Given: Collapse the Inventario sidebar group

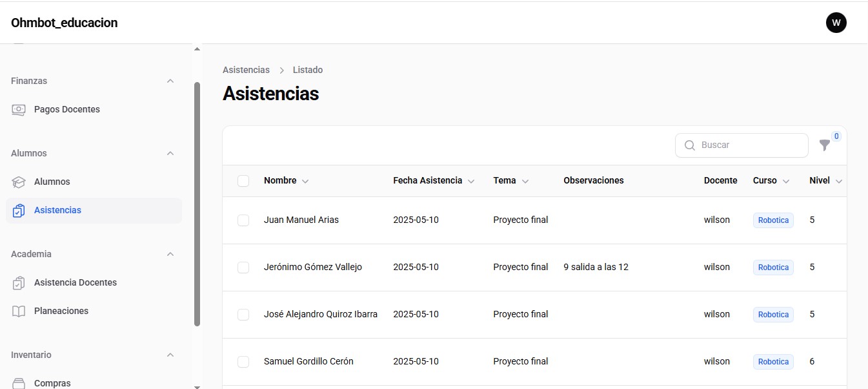Looking at the screenshot, I should (x=170, y=355).
